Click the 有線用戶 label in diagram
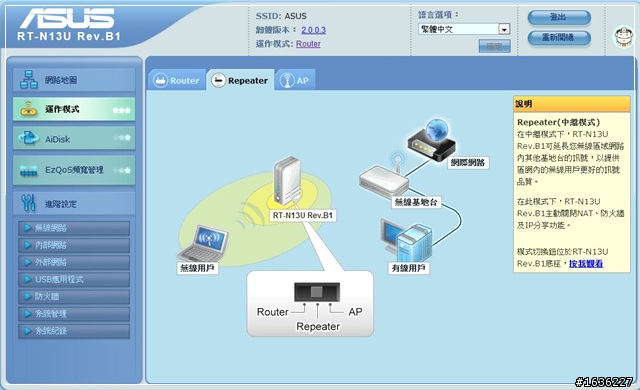This screenshot has width=640, height=390. coord(409,268)
